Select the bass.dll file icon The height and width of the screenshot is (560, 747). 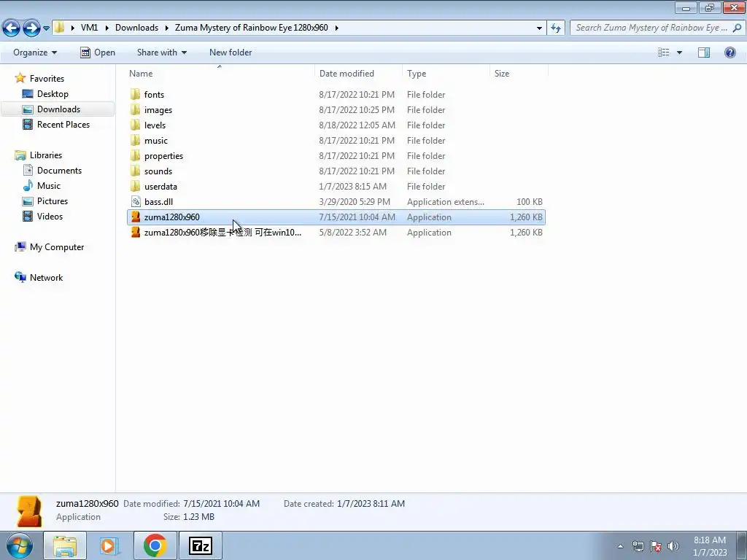[136, 201]
